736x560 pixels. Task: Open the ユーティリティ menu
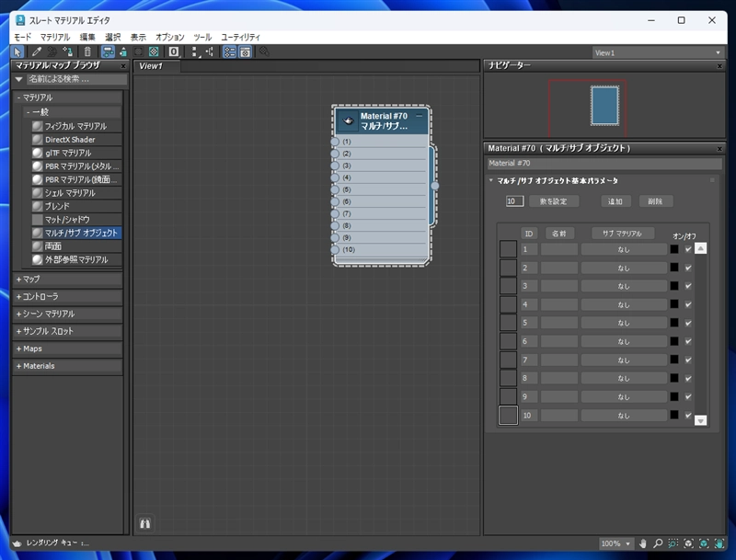click(240, 37)
